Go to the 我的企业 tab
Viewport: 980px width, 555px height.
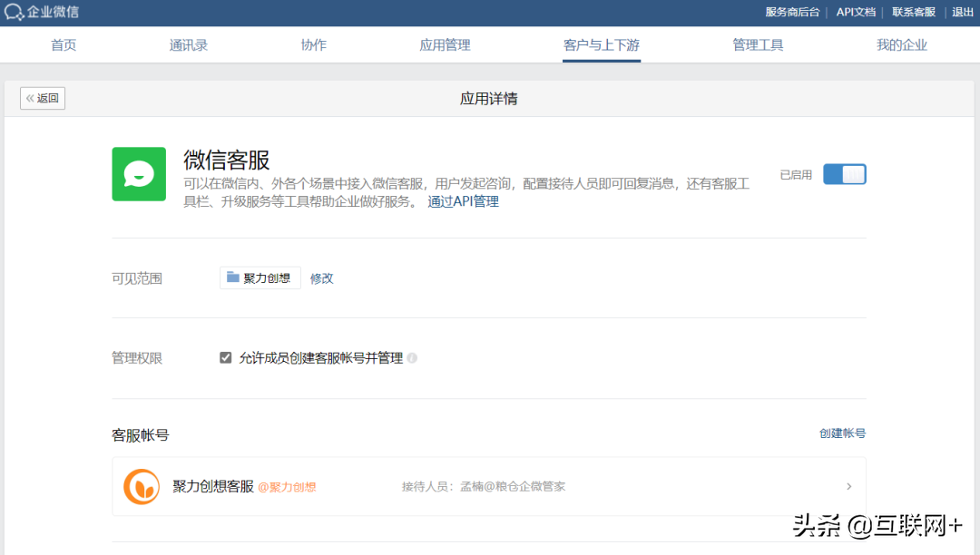pos(901,45)
